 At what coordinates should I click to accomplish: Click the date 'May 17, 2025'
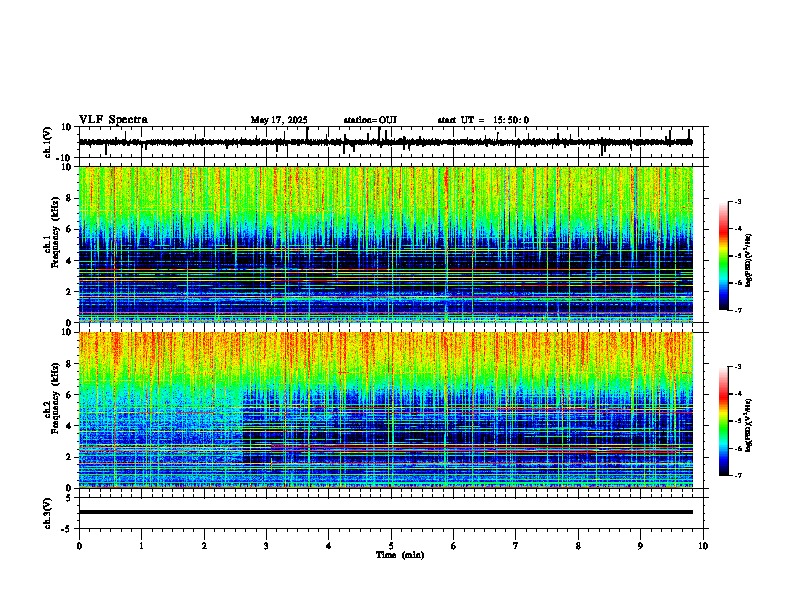pos(279,120)
